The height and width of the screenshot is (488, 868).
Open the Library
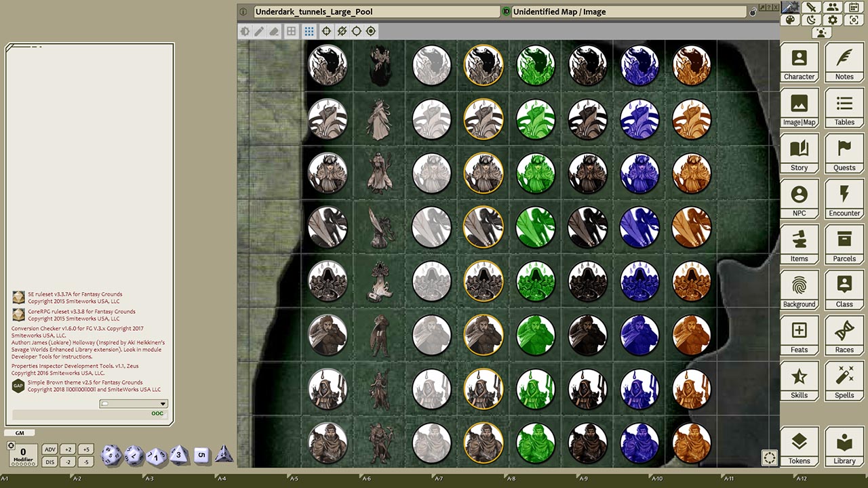click(x=844, y=447)
